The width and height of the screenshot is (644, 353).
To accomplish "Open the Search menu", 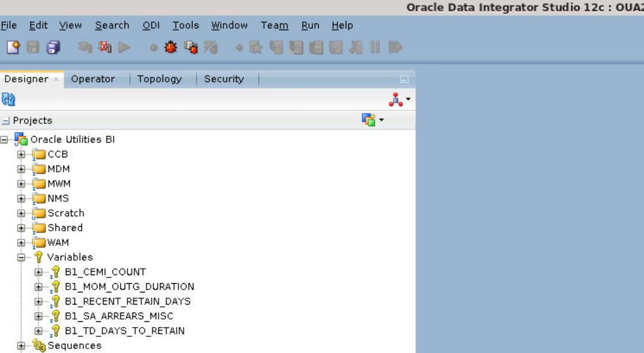I will pyautogui.click(x=112, y=25).
